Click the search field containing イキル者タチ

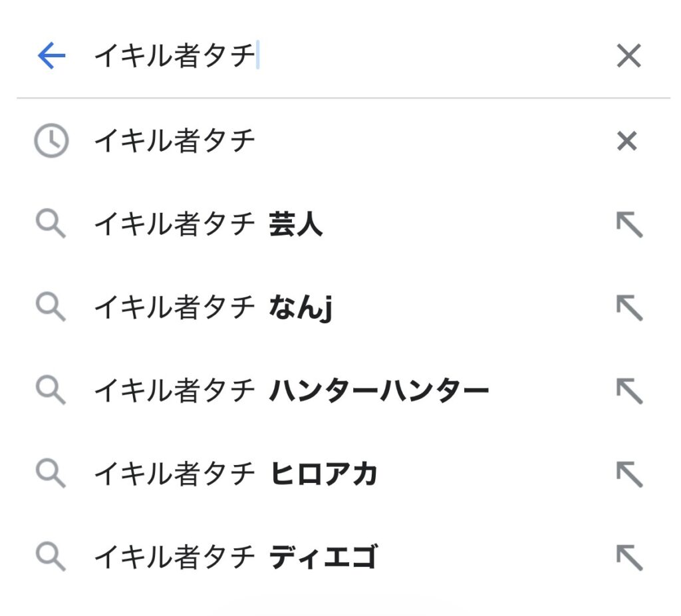(x=333, y=57)
